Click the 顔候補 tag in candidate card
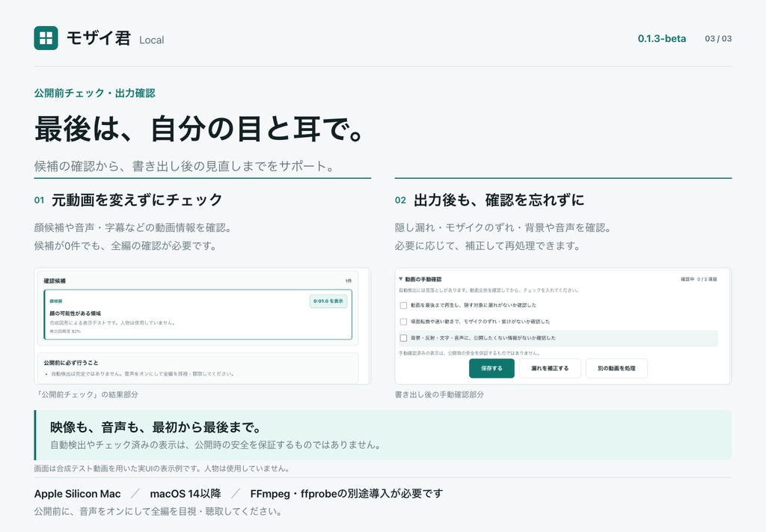766x532 pixels. (56, 302)
